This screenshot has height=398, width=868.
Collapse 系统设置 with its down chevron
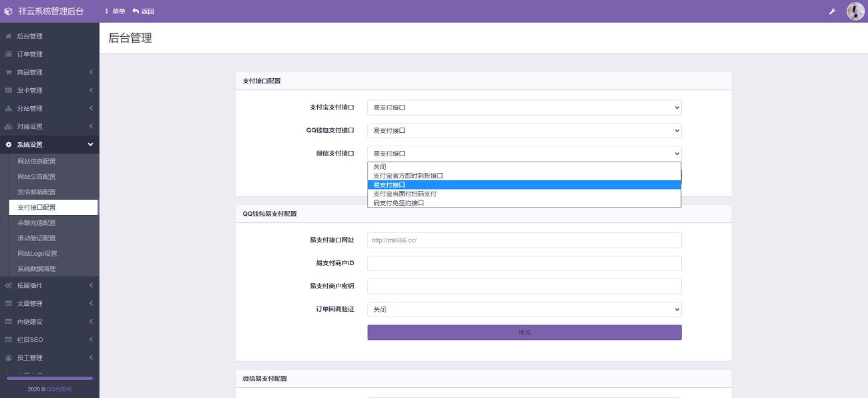click(91, 144)
